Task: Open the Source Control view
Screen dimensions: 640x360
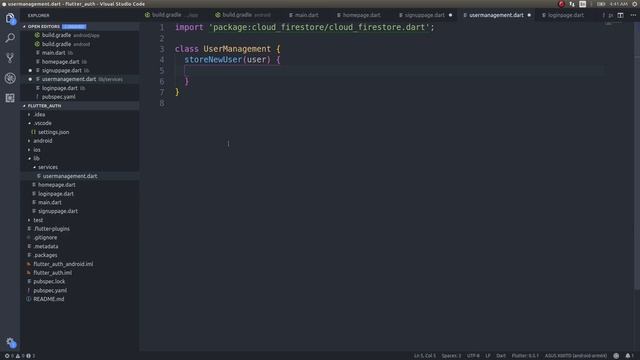Action: coord(10,58)
